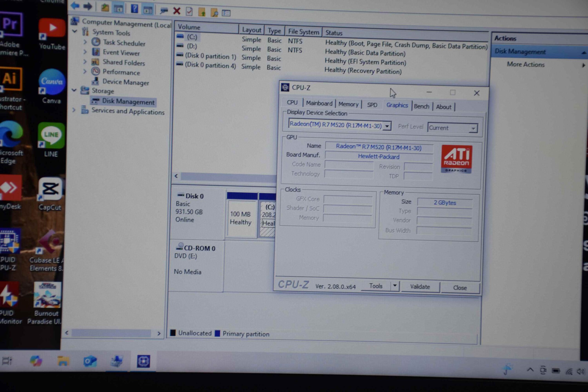The image size is (588, 392).
Task: Expand the Event Viewer node
Action: 85,51
